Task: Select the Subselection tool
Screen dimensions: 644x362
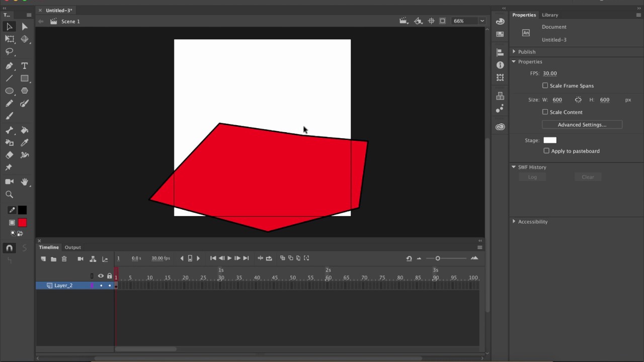Action: pos(25,27)
